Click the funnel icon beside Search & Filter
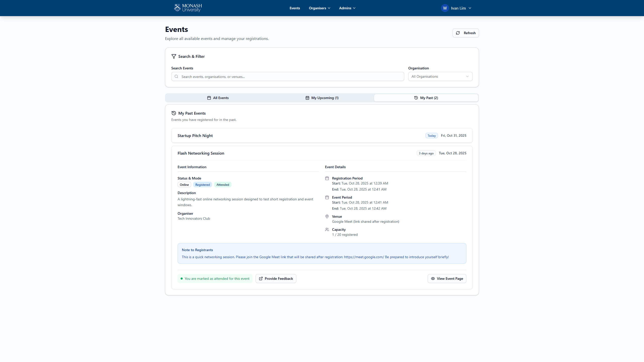This screenshot has height=362, width=644. tap(174, 56)
